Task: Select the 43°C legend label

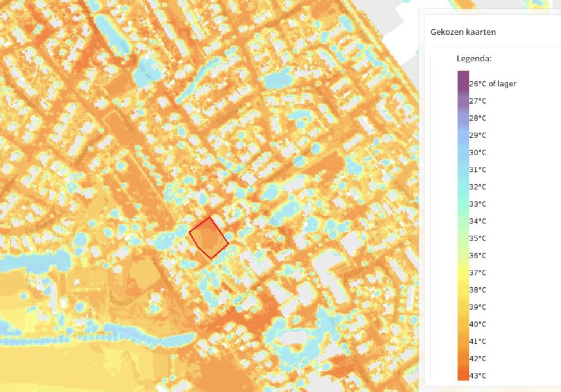Action: [x=478, y=375]
